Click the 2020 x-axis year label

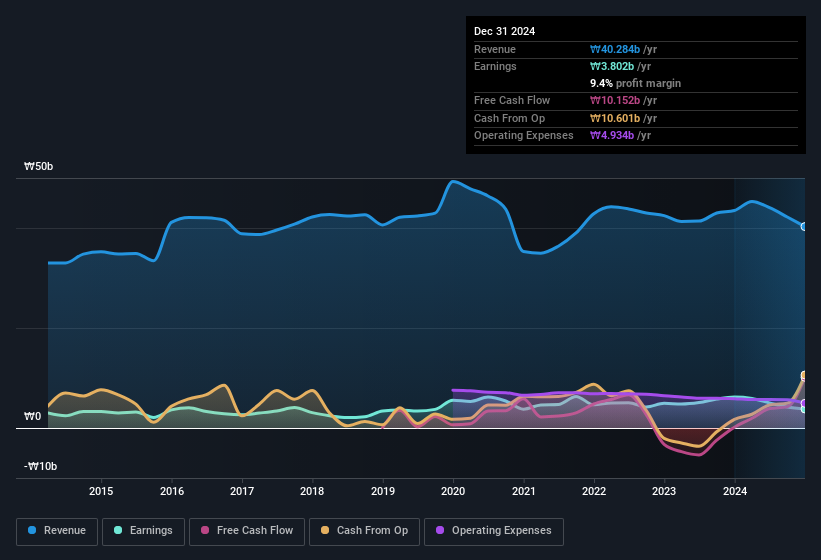coord(453,491)
